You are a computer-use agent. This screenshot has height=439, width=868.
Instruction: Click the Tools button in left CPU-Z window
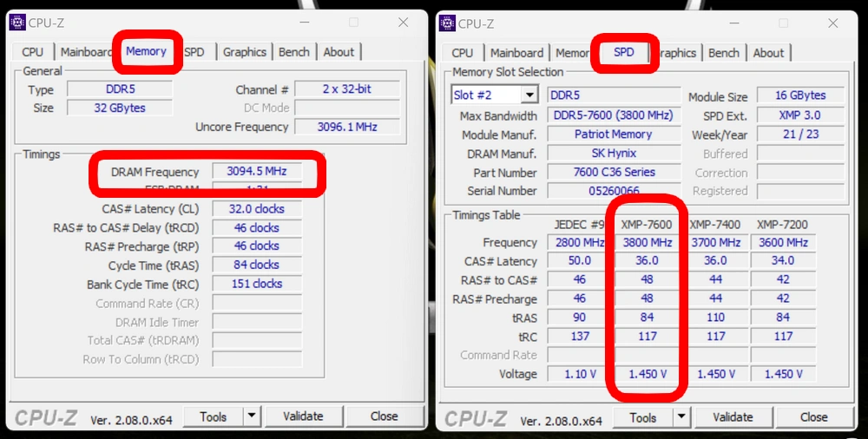tap(214, 416)
